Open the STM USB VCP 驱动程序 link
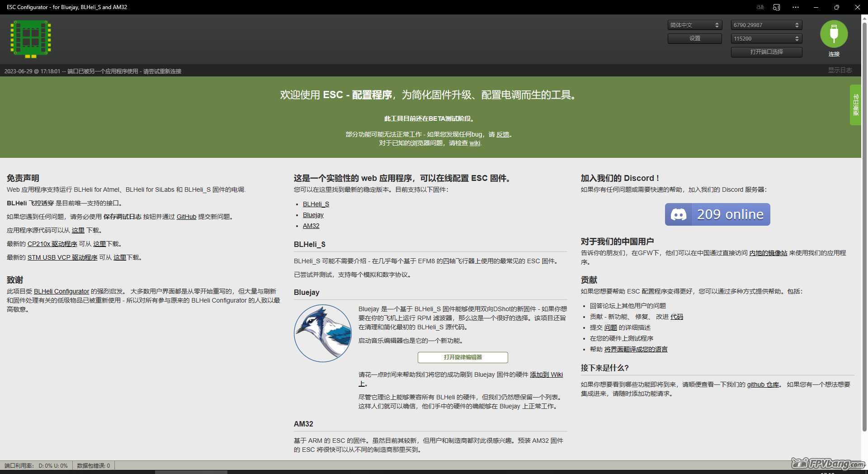The image size is (868, 474). [62, 257]
